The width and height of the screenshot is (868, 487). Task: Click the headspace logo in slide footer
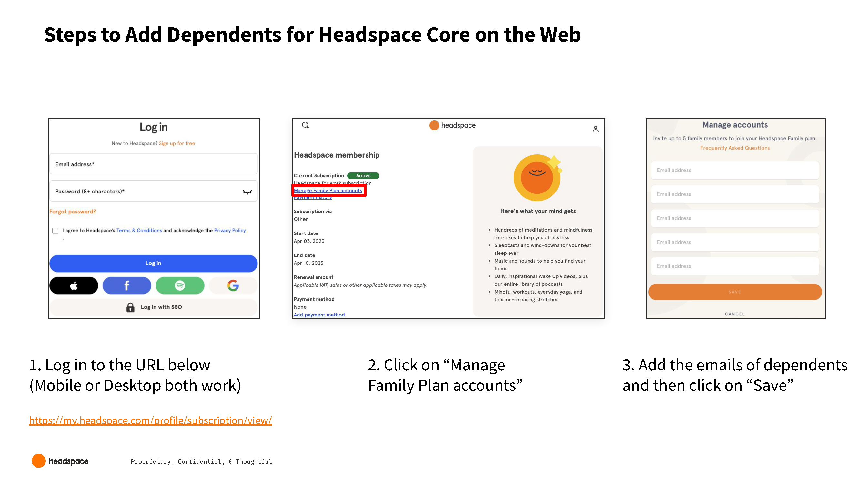tap(60, 461)
